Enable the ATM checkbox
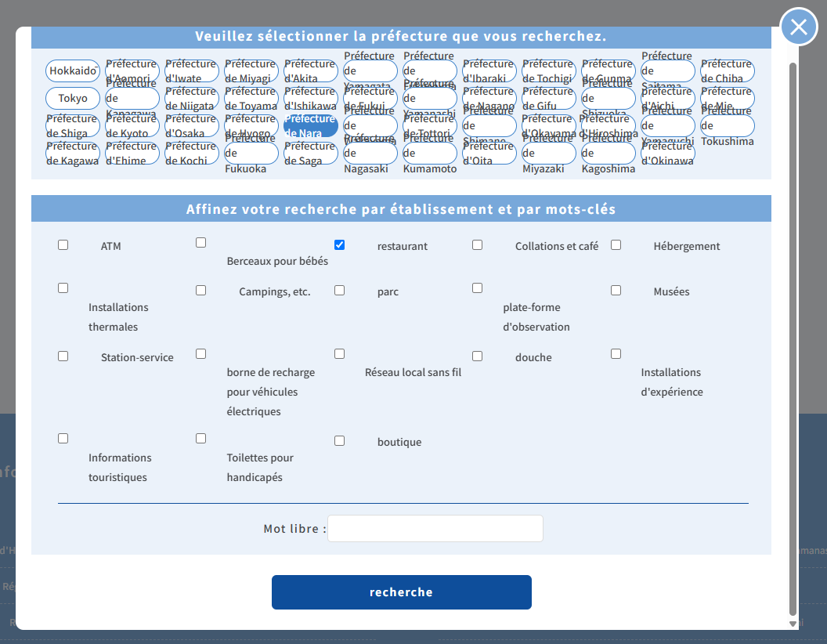 click(x=63, y=245)
